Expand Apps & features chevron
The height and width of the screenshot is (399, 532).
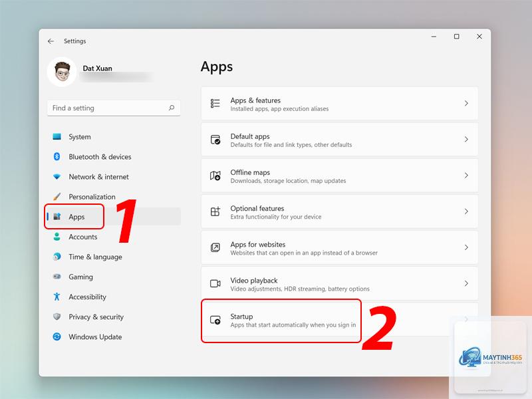(x=466, y=104)
